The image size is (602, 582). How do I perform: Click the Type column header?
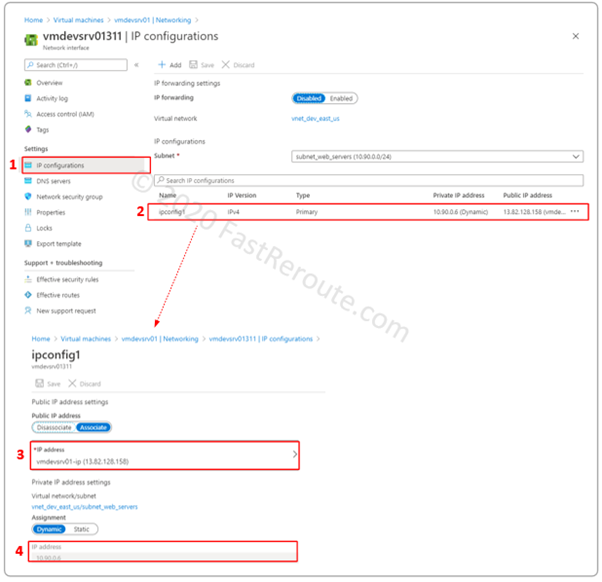coord(303,195)
